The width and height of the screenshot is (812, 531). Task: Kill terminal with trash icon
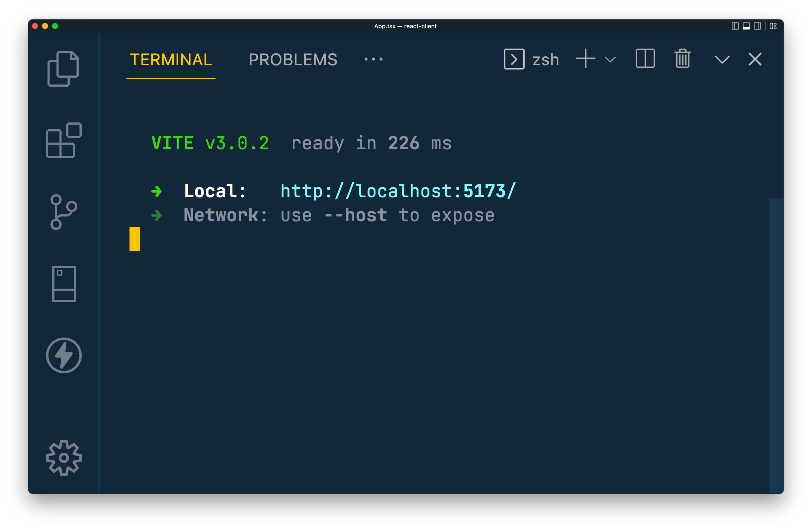coord(682,59)
